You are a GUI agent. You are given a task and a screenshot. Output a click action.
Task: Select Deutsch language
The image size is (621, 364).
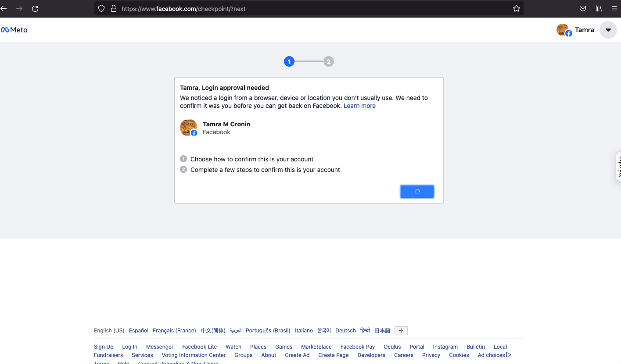(345, 331)
